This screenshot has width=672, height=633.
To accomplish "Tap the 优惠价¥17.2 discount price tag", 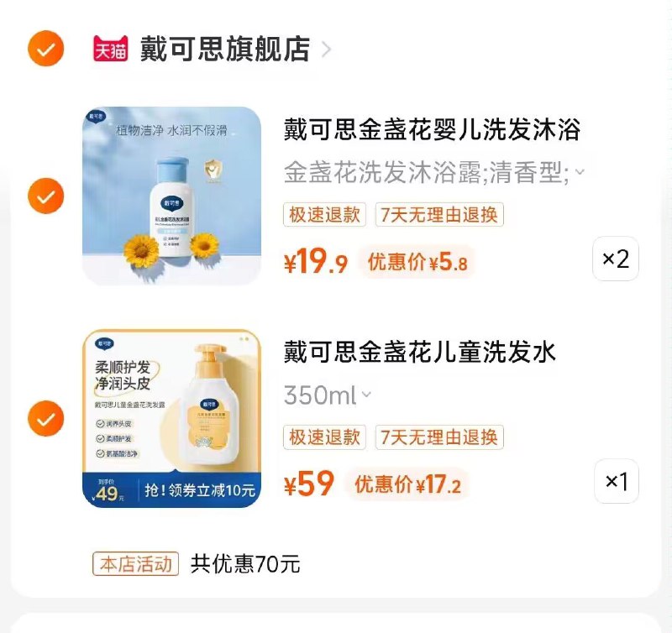I will click(407, 484).
